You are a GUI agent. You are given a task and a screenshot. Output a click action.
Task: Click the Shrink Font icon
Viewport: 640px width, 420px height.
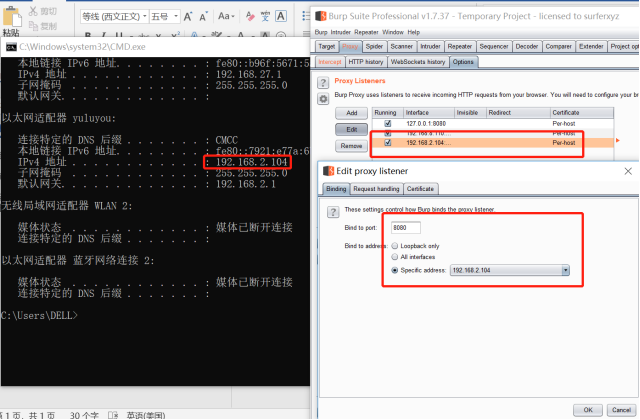coord(203,17)
